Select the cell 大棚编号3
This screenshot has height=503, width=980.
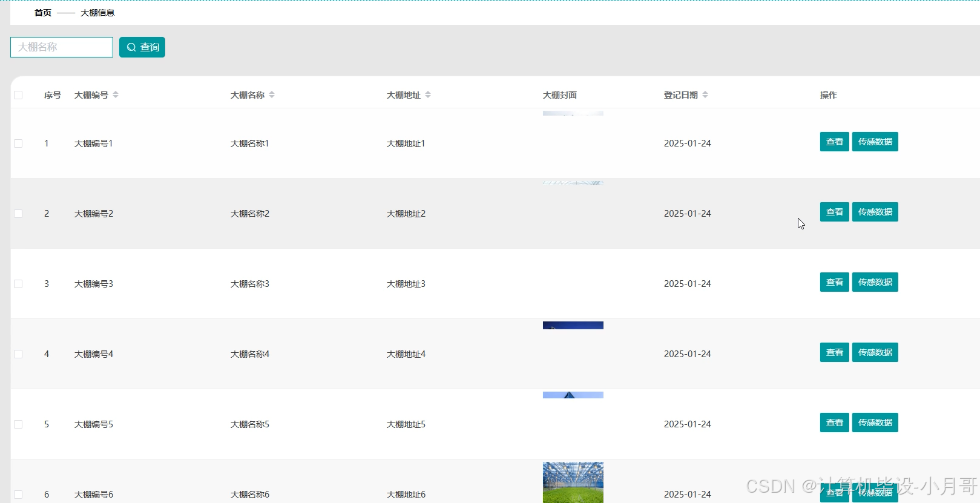tap(94, 284)
